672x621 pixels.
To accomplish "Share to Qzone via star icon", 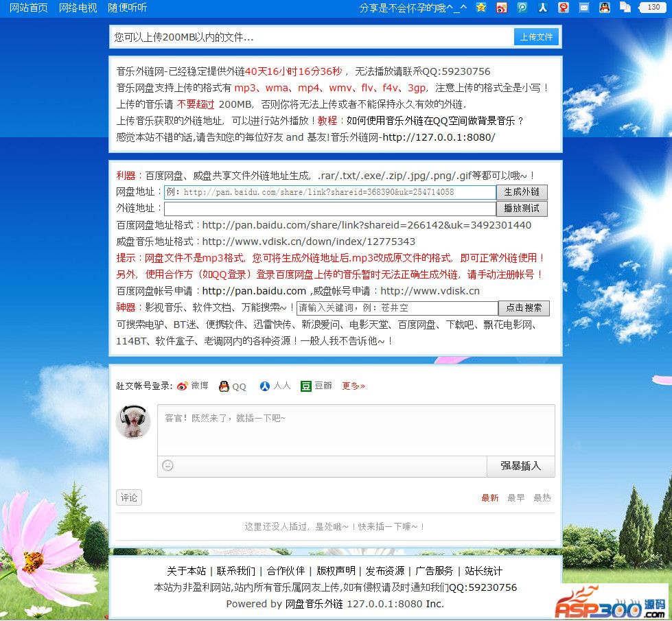I will [x=481, y=8].
